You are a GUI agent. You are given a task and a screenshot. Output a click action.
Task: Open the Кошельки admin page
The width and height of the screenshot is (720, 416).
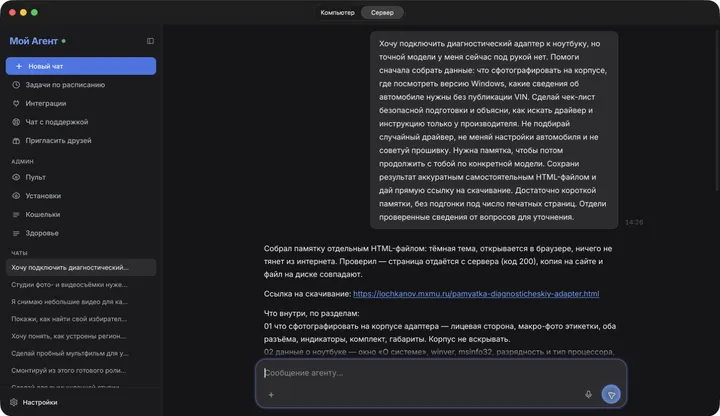pyautogui.click(x=81, y=214)
